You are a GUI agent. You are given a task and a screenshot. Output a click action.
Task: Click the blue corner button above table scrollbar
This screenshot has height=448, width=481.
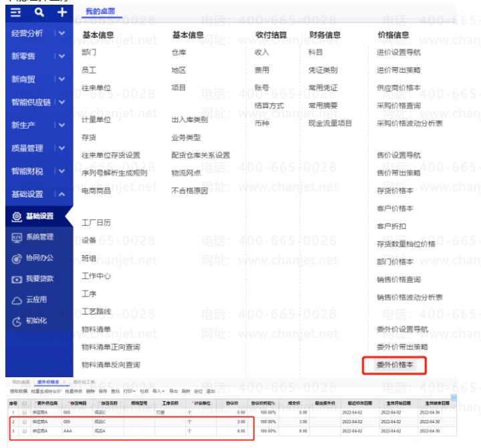coord(454,397)
